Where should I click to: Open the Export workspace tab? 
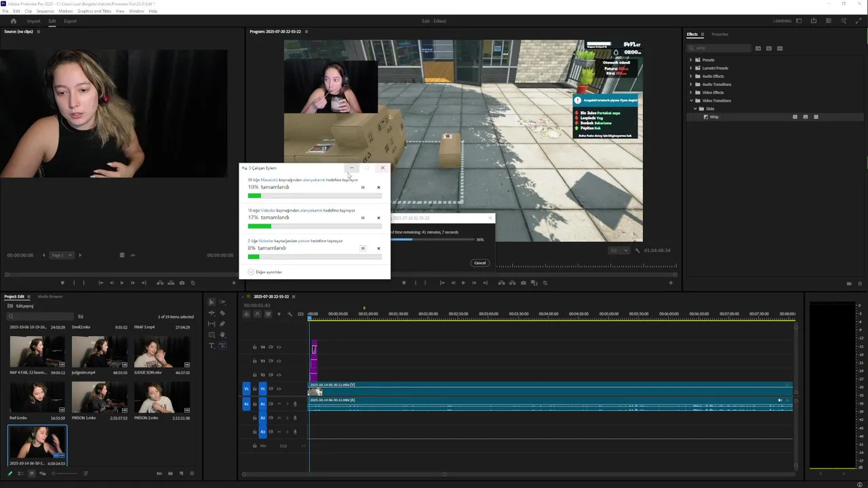(x=70, y=21)
